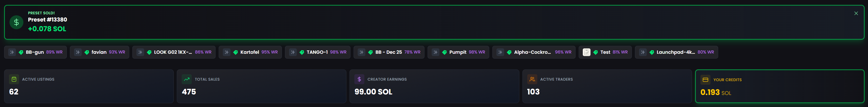This screenshot has width=868, height=107.
Task: Open the Launchpad-4k preset chip
Action: tap(676, 52)
